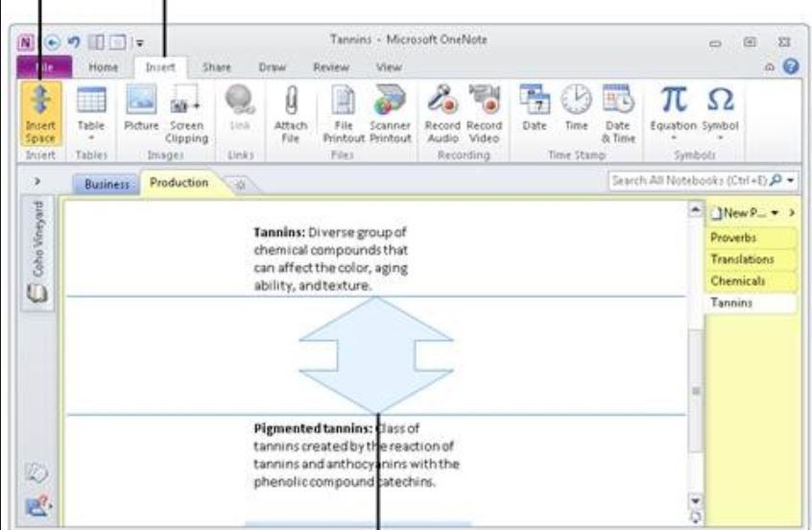812x530 pixels.
Task: Open the Translations page
Action: [x=751, y=259]
